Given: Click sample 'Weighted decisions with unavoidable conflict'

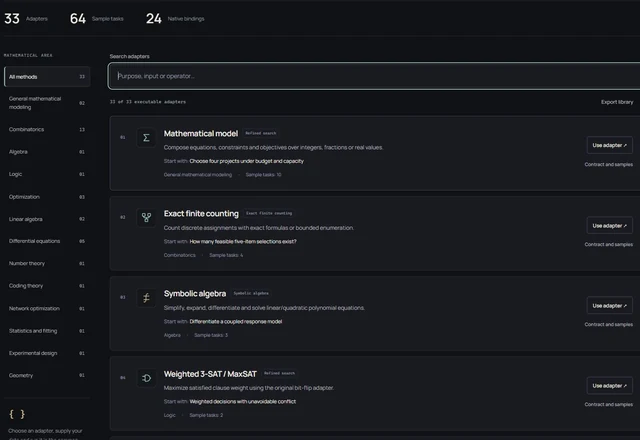Looking at the screenshot, I should [242, 402].
